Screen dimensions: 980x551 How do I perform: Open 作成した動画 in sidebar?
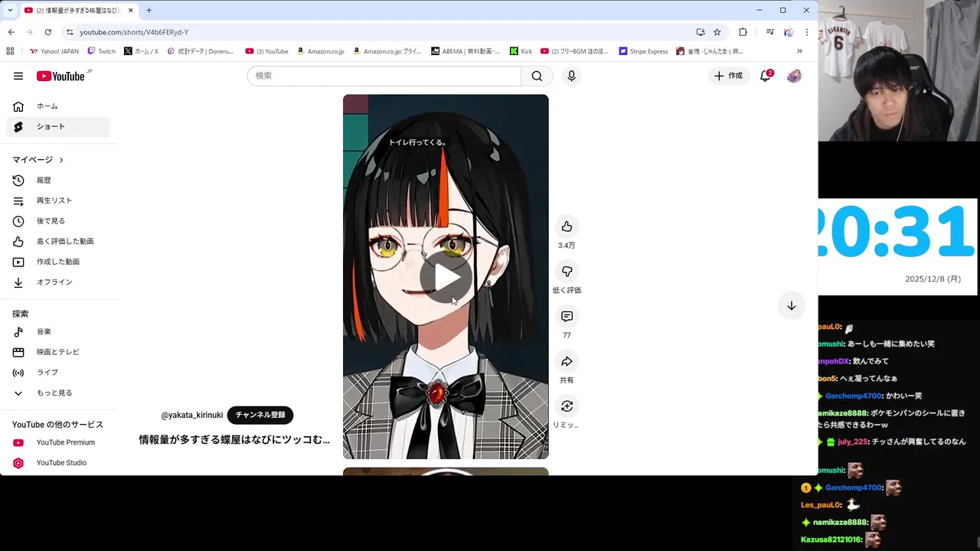(58, 262)
